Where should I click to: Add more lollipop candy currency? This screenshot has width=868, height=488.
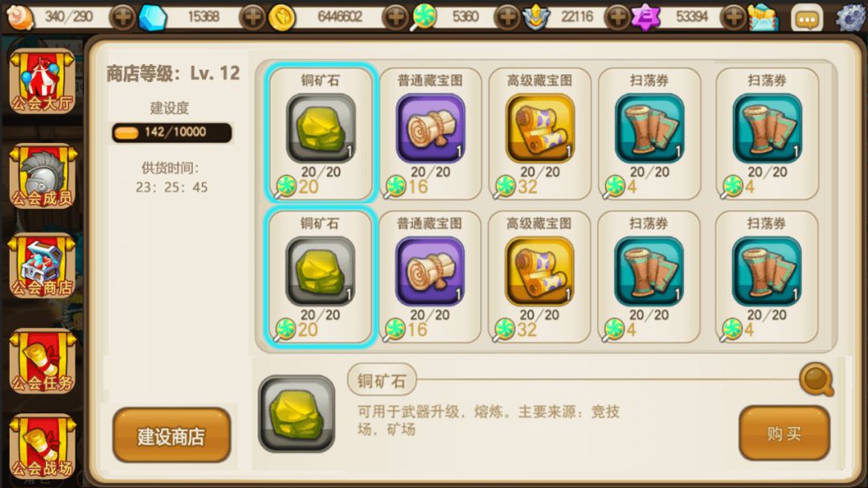(506, 18)
